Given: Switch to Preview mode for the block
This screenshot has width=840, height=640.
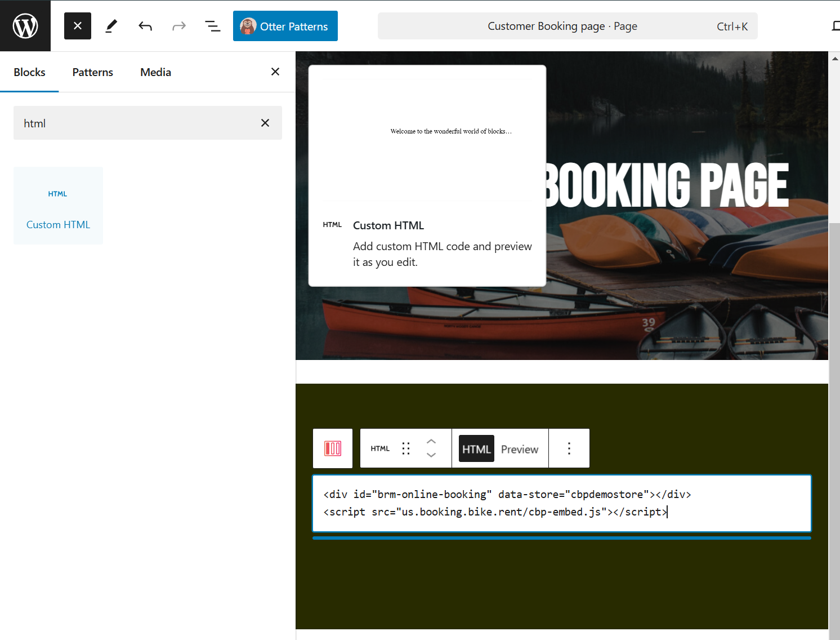Looking at the screenshot, I should [x=520, y=449].
